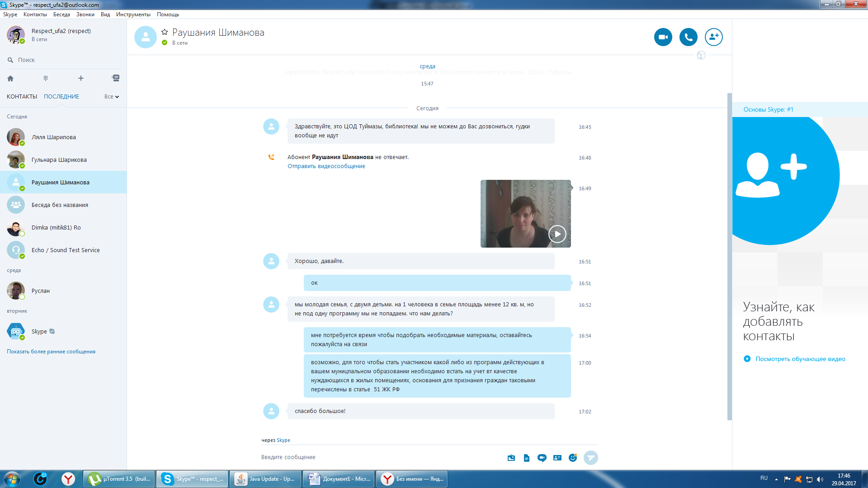This screenshot has width=868, height=488.
Task: Click the volume icon in system tray
Action: click(x=820, y=479)
